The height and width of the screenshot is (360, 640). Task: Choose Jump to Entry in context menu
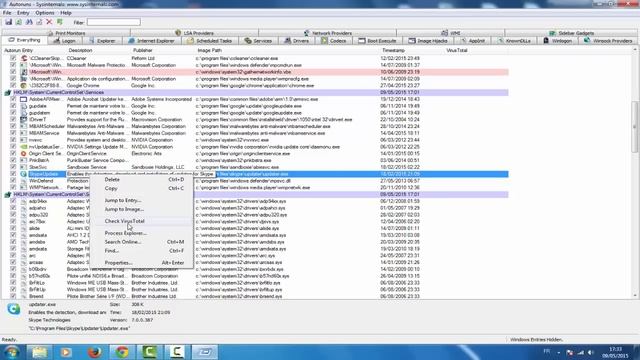coord(141,200)
